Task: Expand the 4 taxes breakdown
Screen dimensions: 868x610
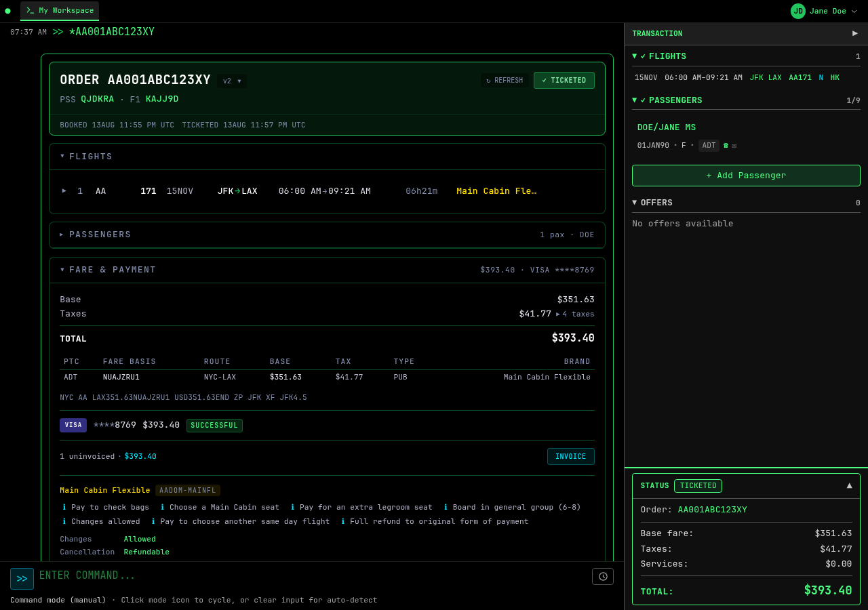Action: pyautogui.click(x=575, y=314)
